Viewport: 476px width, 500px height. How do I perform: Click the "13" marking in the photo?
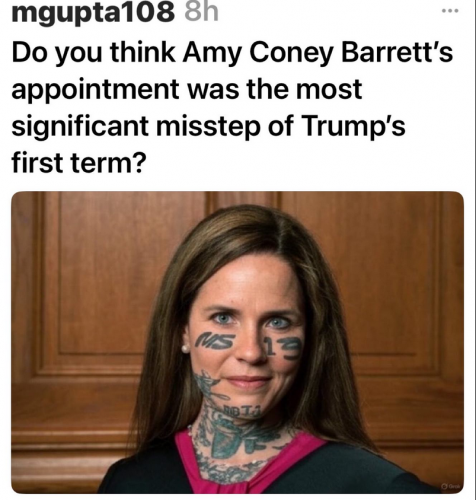click(283, 349)
